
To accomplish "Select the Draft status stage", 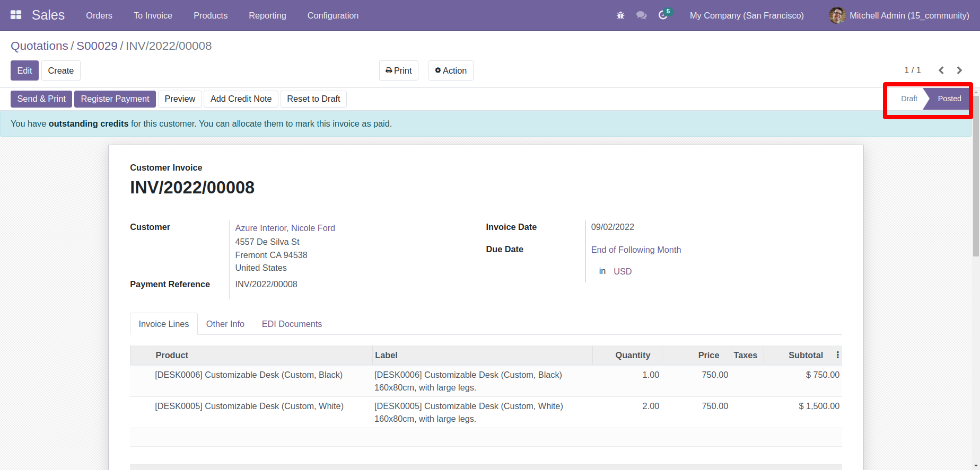I will pyautogui.click(x=909, y=99).
